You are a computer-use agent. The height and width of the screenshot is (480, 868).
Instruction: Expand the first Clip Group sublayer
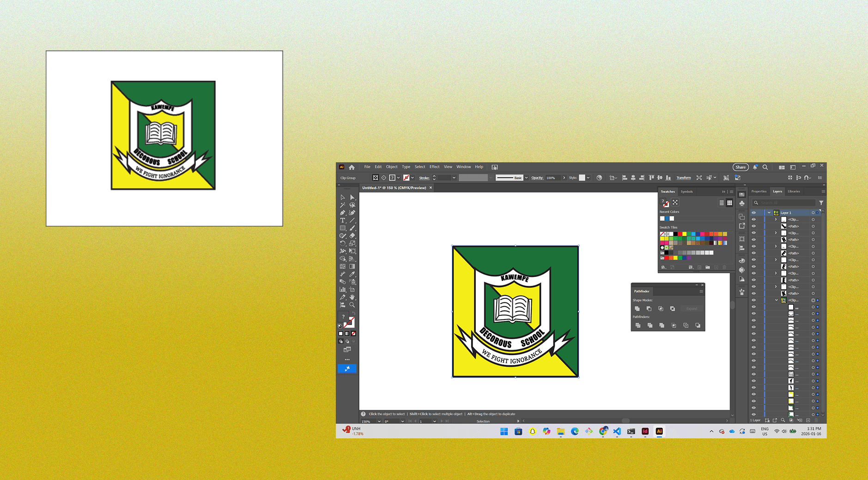[x=776, y=220]
